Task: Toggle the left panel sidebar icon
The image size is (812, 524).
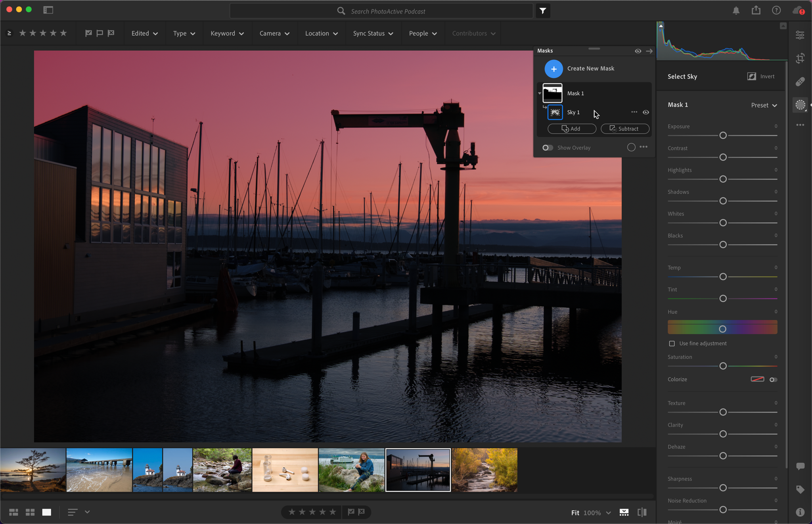Action: (48, 10)
